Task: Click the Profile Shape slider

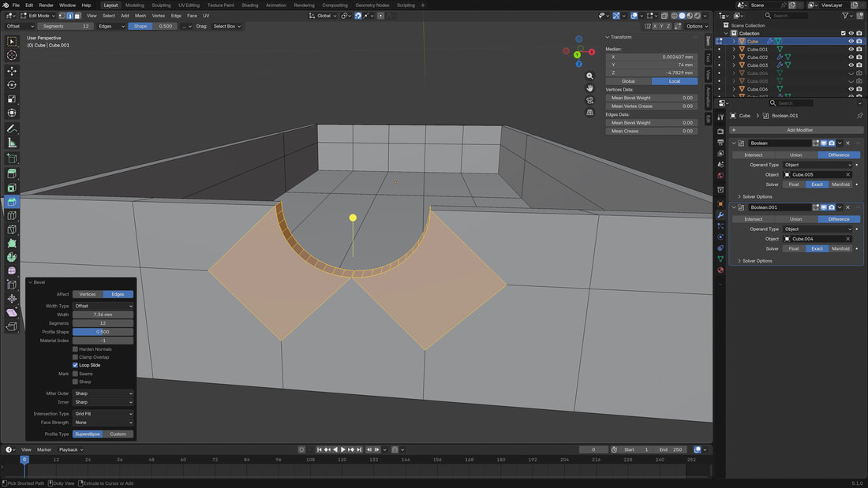Action: (x=103, y=332)
